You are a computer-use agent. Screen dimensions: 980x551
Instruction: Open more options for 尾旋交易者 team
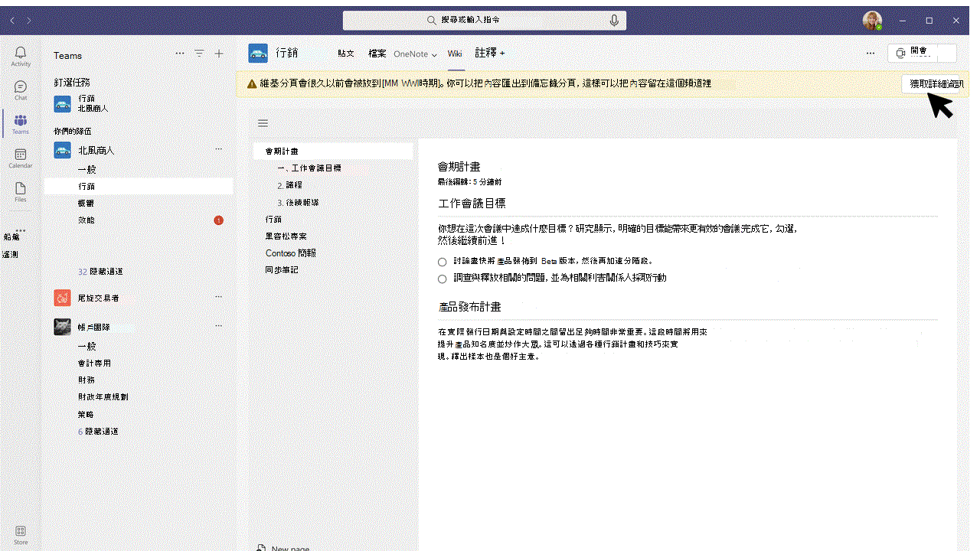pyautogui.click(x=218, y=297)
